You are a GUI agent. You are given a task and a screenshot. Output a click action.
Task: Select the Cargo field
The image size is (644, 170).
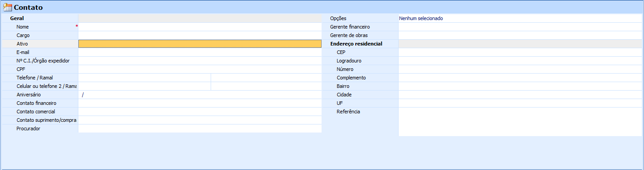pos(200,35)
